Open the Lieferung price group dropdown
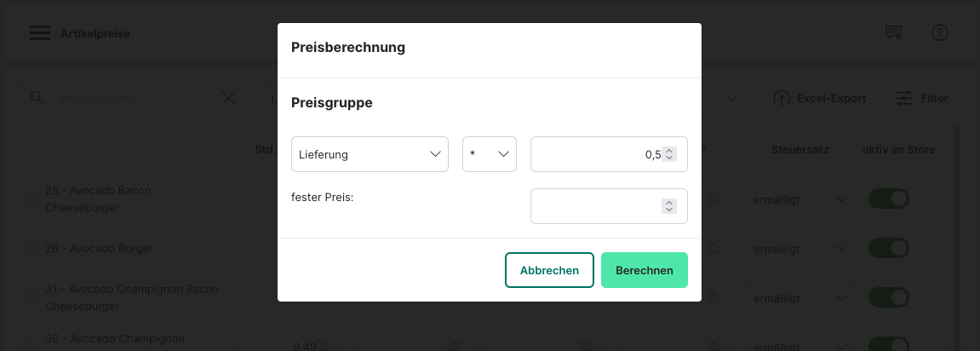980x351 pixels. (370, 154)
